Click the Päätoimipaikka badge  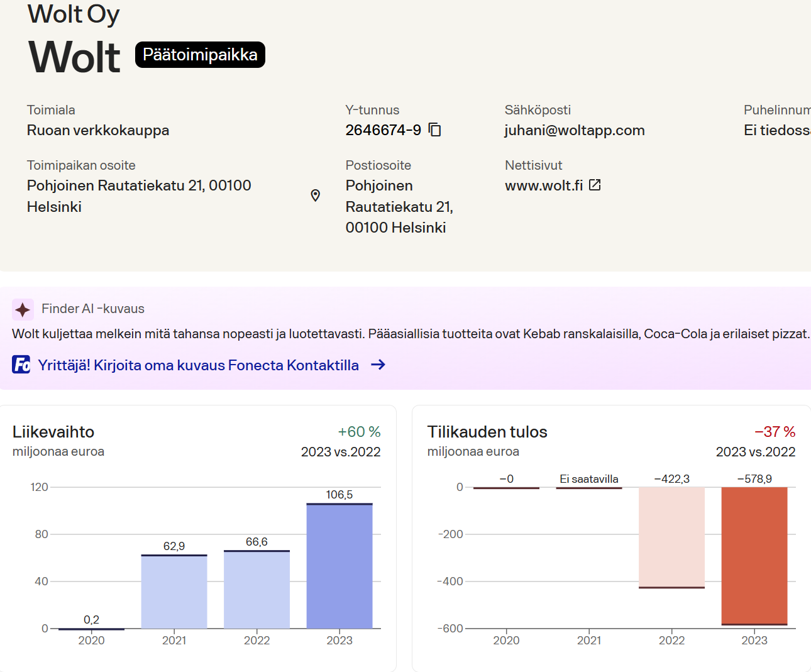point(200,55)
